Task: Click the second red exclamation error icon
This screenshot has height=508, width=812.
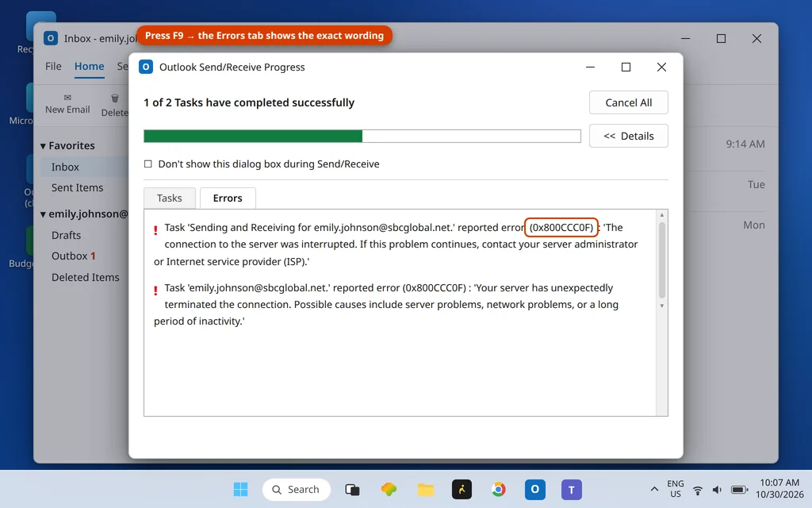Action: 155,291
